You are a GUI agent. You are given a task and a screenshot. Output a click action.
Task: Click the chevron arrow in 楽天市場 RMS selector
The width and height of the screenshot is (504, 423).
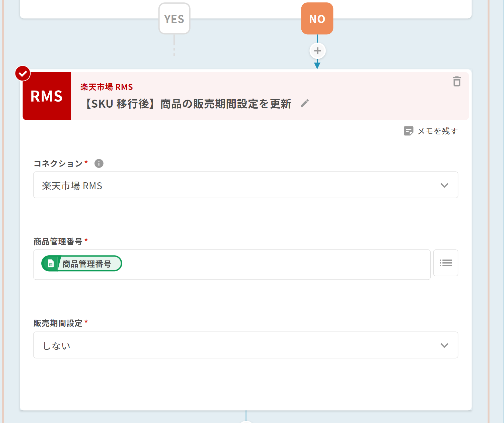coord(444,185)
